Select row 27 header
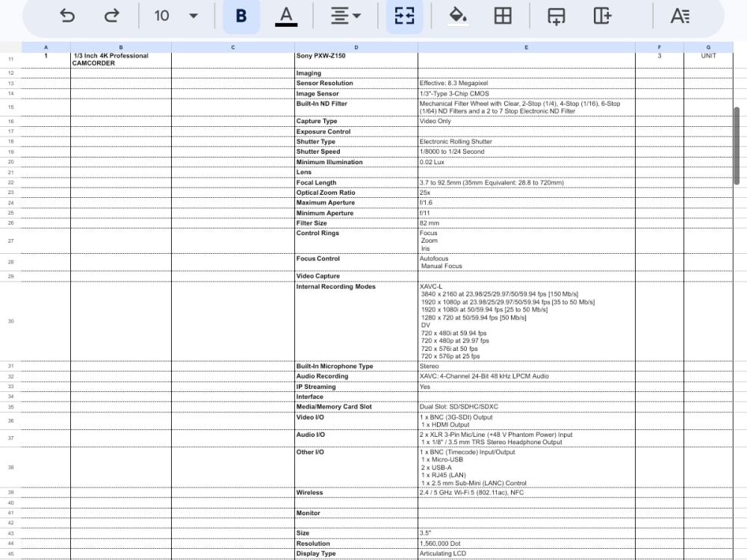Screen dimensions: 747x560 pos(10,241)
